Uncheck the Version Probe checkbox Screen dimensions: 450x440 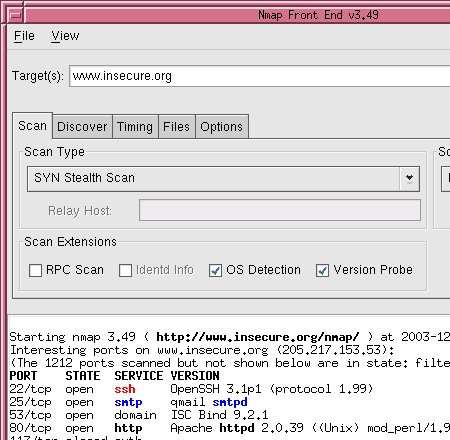pyautogui.click(x=322, y=270)
